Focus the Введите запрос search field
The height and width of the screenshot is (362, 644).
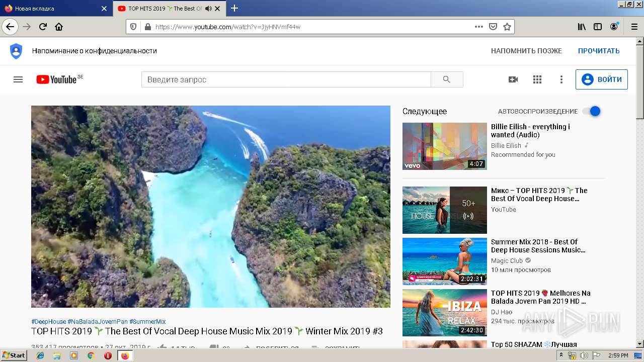coord(286,79)
